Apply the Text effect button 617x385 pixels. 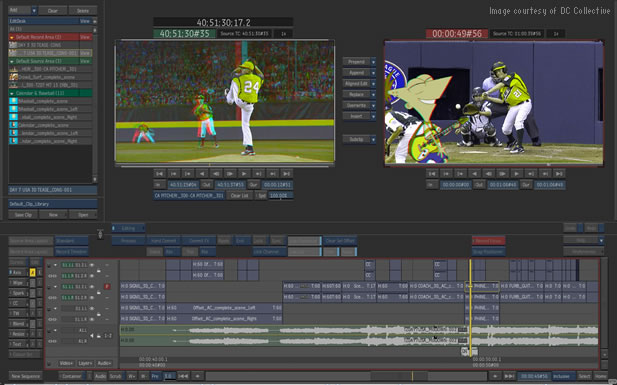[18, 344]
